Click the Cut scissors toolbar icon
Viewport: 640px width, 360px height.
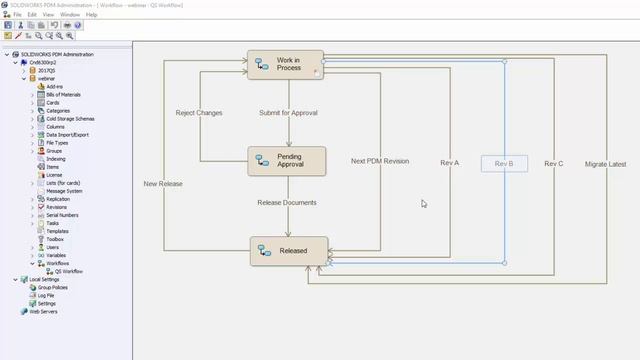[20, 25]
